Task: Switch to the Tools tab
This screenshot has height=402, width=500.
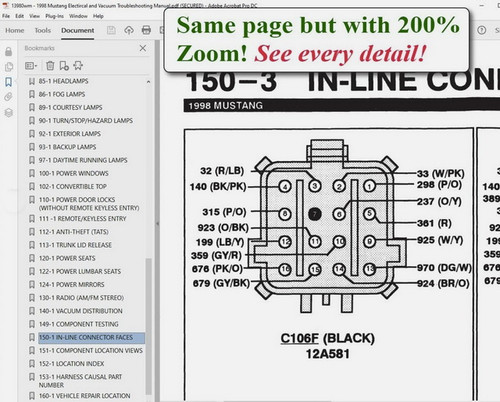Action: (43, 30)
